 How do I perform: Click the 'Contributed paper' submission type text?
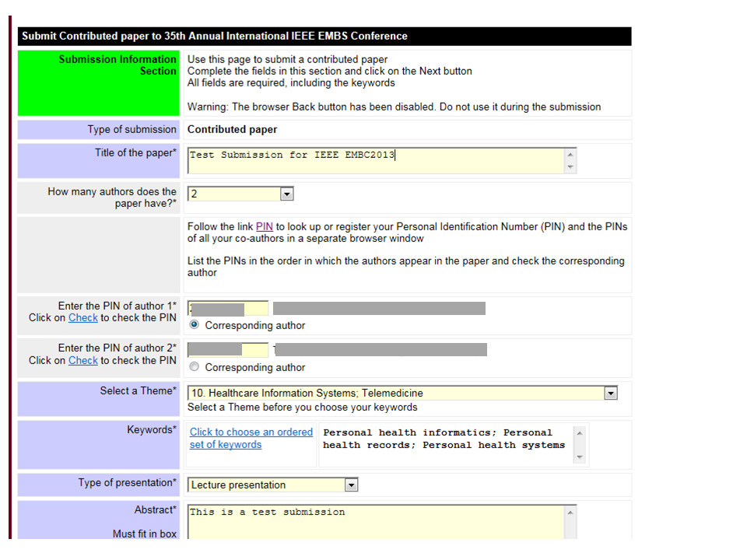(x=232, y=130)
